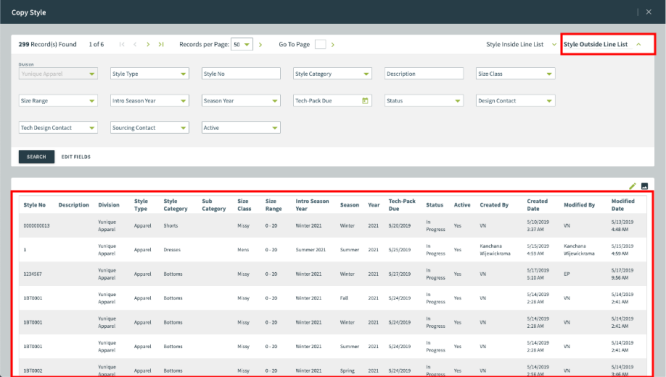Open the Tech Design Contact dropdown
The image size is (666, 377).
(x=58, y=127)
